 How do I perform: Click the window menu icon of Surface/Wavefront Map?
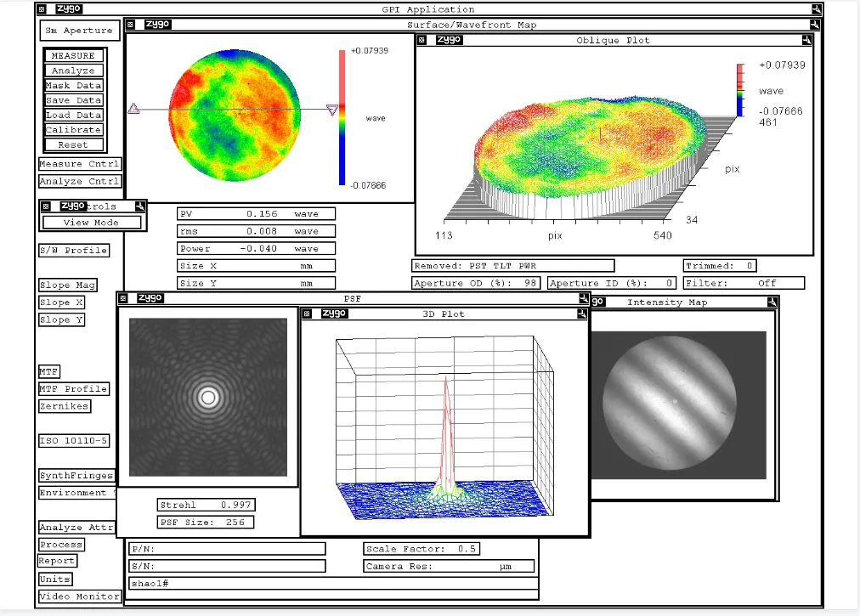132,25
